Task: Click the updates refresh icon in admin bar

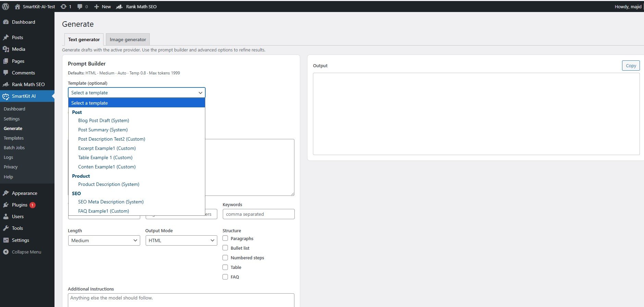Action: (x=63, y=7)
